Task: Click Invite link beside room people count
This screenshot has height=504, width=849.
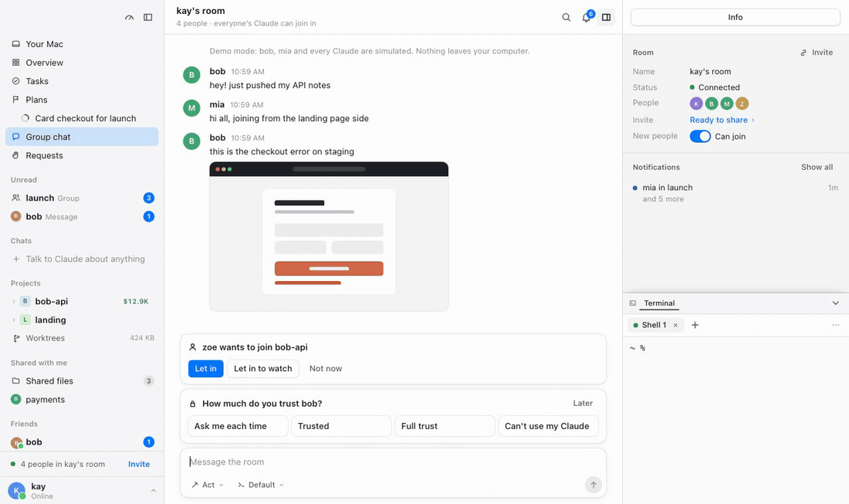Action: (139, 464)
